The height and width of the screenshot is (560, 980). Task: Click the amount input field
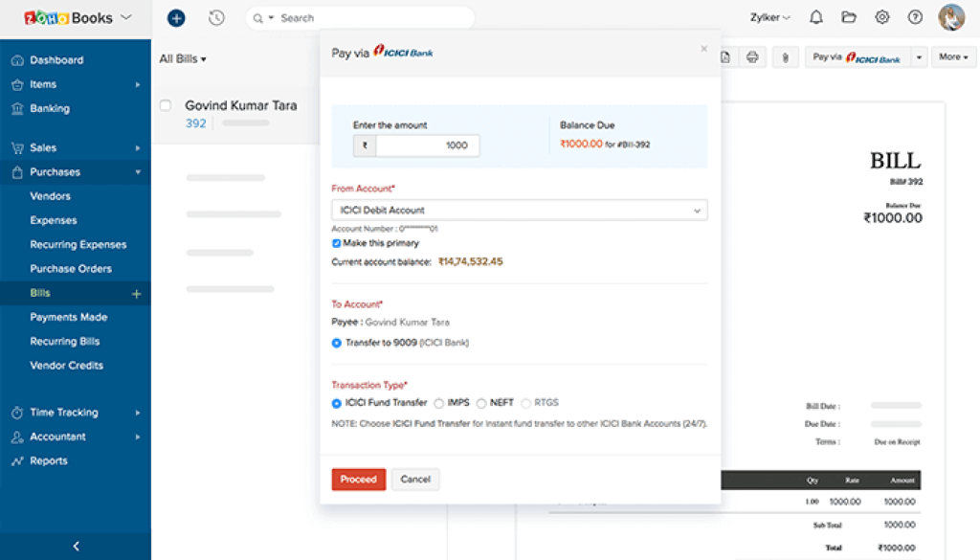point(428,146)
